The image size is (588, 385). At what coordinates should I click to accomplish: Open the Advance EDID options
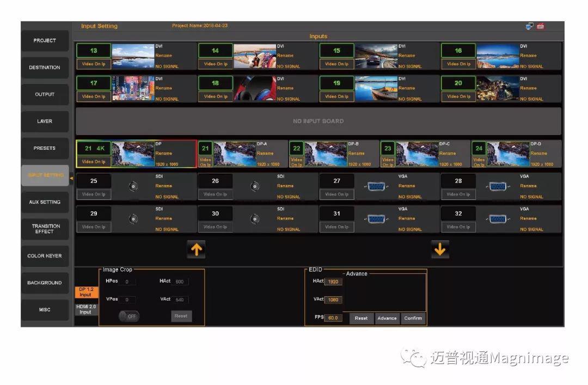(x=387, y=319)
